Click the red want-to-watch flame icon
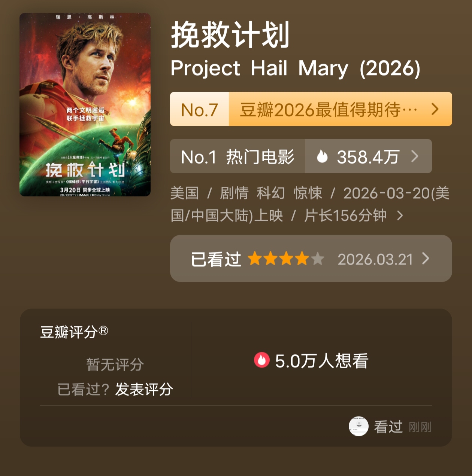The height and width of the screenshot is (476, 472). [x=261, y=360]
